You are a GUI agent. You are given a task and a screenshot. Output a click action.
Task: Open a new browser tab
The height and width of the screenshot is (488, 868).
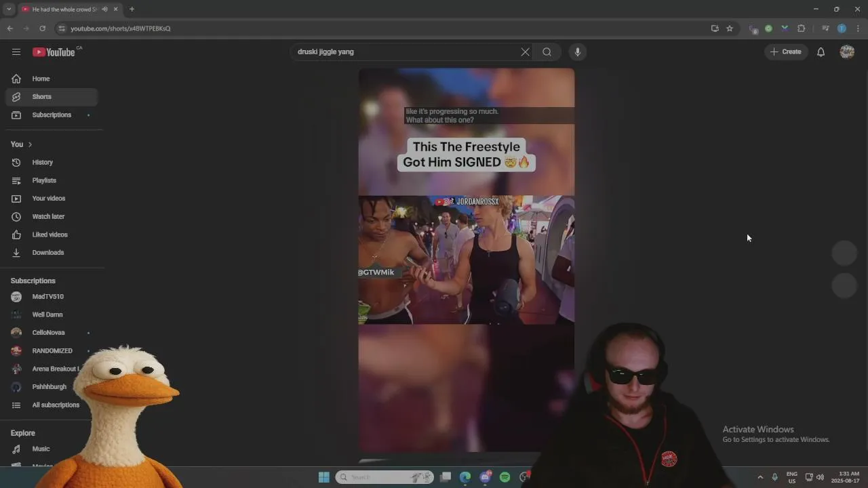click(x=132, y=9)
